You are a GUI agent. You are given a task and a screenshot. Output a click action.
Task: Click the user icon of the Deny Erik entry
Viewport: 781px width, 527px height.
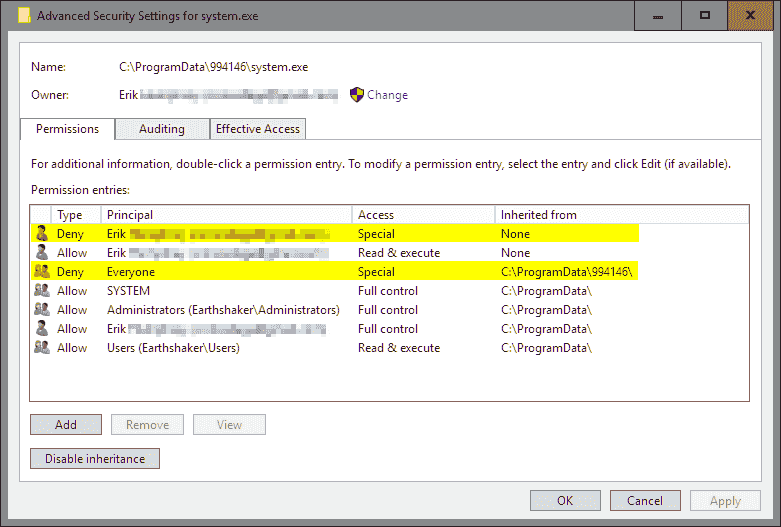[42, 233]
